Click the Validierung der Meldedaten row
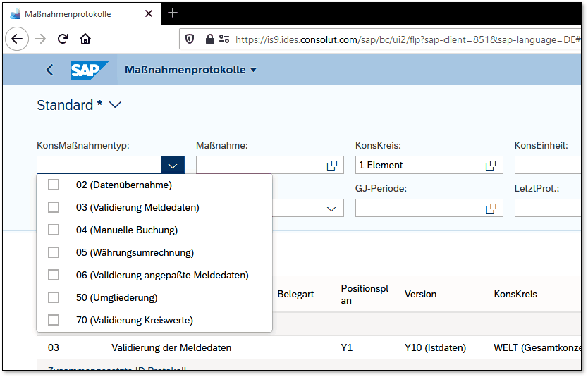The width and height of the screenshot is (588, 377). point(171,347)
